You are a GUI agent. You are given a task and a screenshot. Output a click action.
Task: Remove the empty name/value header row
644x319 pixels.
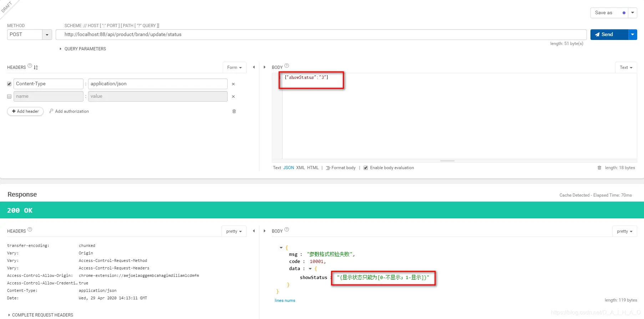tap(233, 97)
